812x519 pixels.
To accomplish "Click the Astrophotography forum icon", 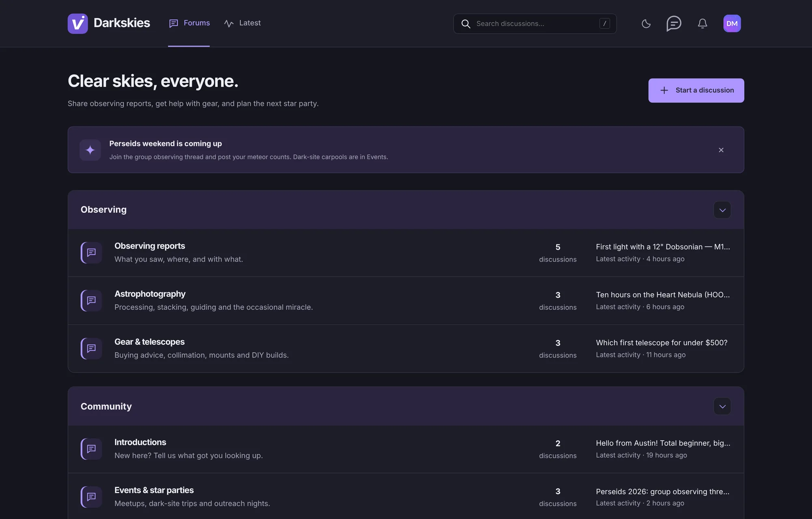I will 91,301.
